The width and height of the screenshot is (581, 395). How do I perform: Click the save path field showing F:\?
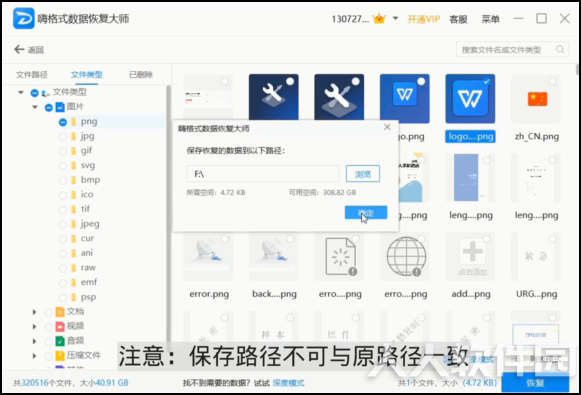click(262, 174)
